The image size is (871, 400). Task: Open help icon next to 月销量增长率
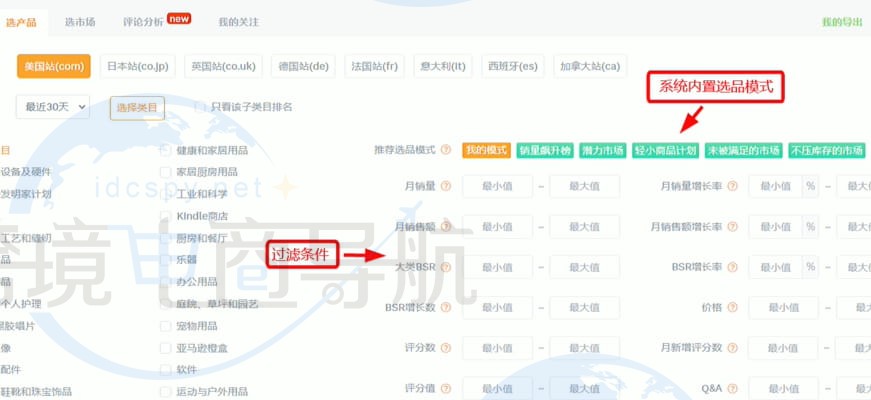tap(732, 186)
